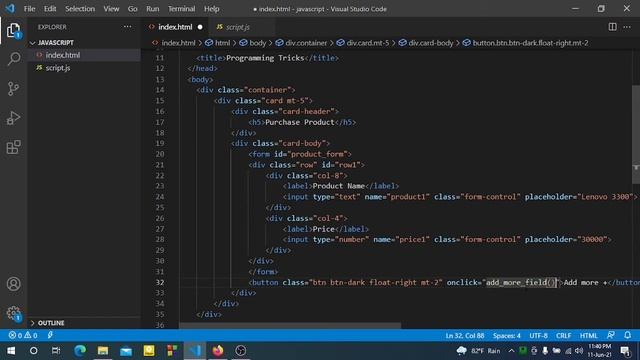This screenshot has height=360, width=640.
Task: Change language mode via HTML
Action: pyautogui.click(x=589, y=336)
